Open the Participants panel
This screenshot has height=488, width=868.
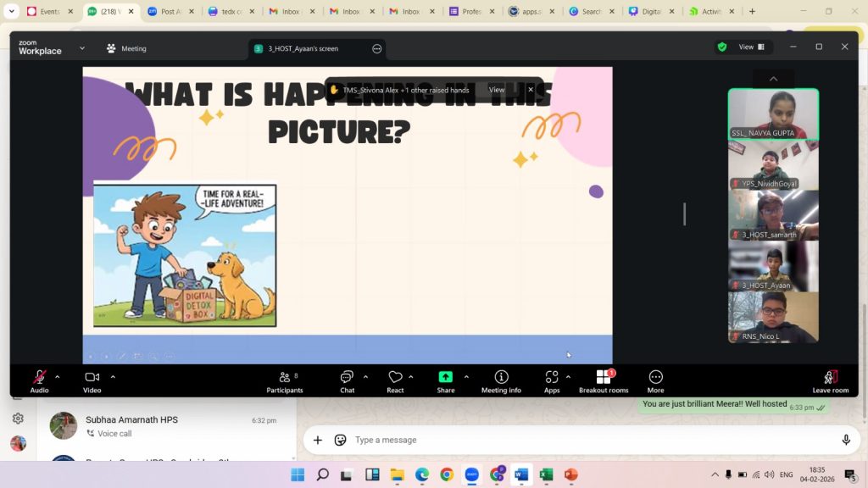coord(285,380)
